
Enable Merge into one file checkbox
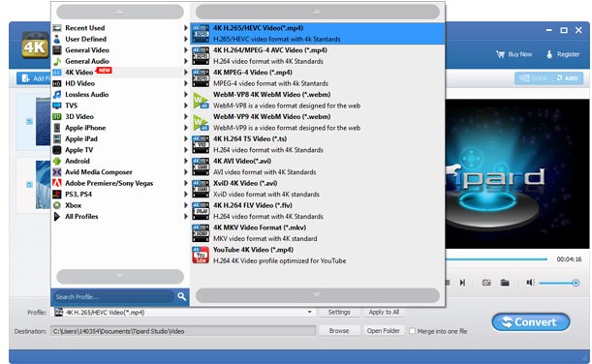click(x=413, y=331)
